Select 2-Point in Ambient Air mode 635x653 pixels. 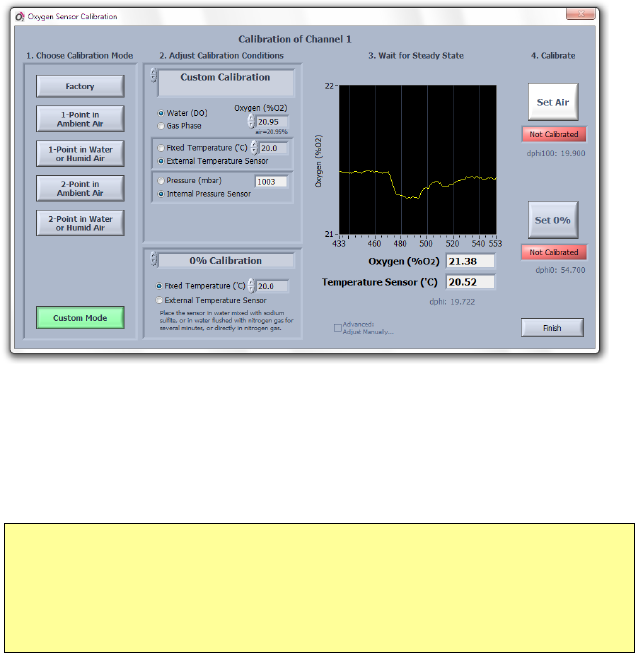pos(80,188)
